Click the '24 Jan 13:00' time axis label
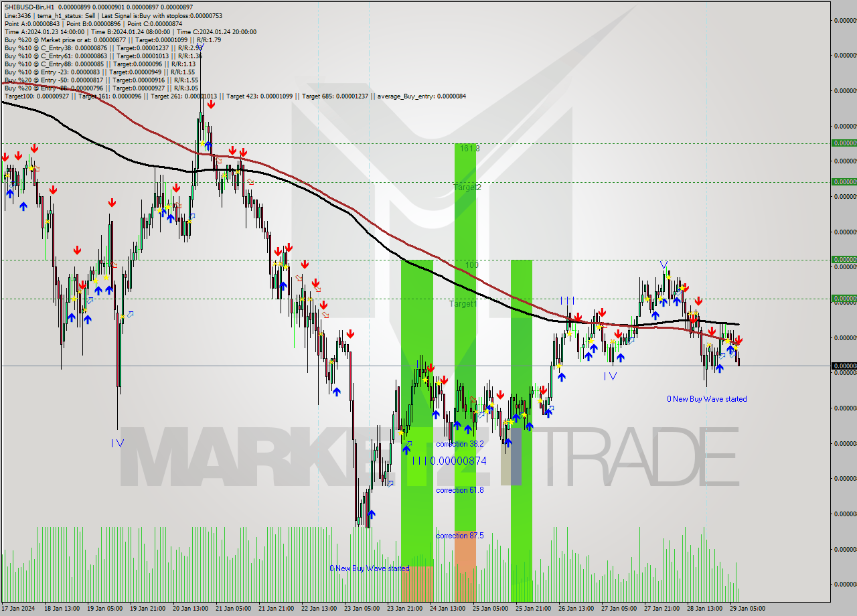This screenshot has height=616, width=857. (x=447, y=609)
